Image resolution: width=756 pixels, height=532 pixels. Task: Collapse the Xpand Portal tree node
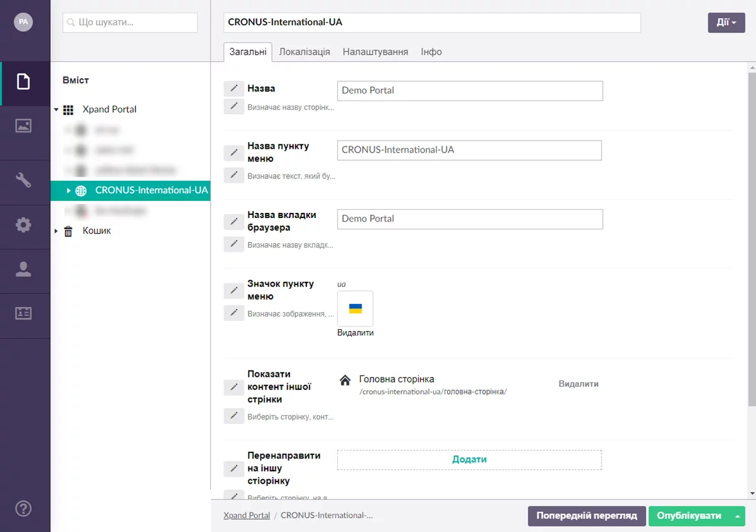coord(56,109)
